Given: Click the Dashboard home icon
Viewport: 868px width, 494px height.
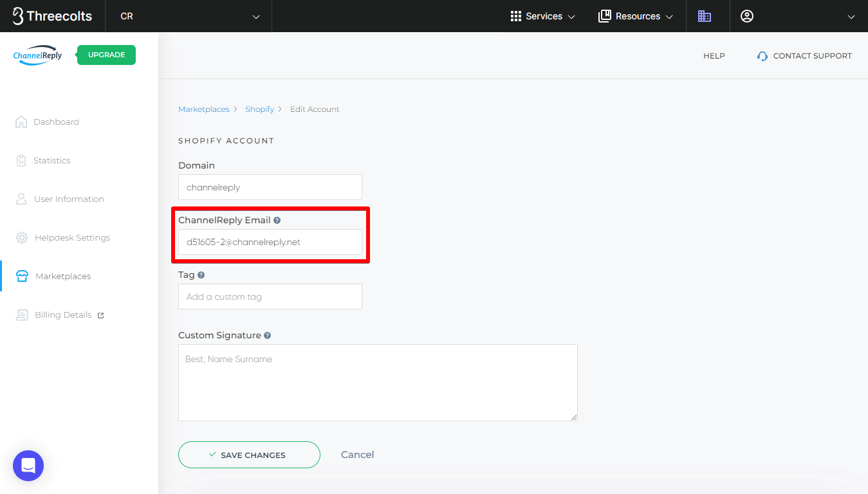Looking at the screenshot, I should coord(21,122).
